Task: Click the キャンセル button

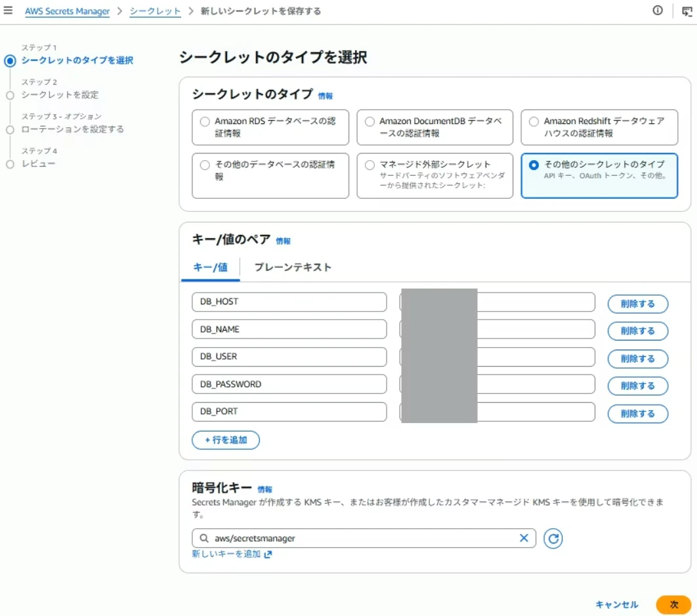Action: pyautogui.click(x=616, y=604)
